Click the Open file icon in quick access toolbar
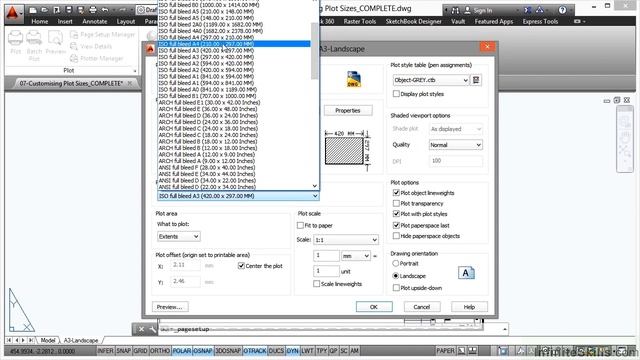640x360 pixels. (x=44, y=10)
